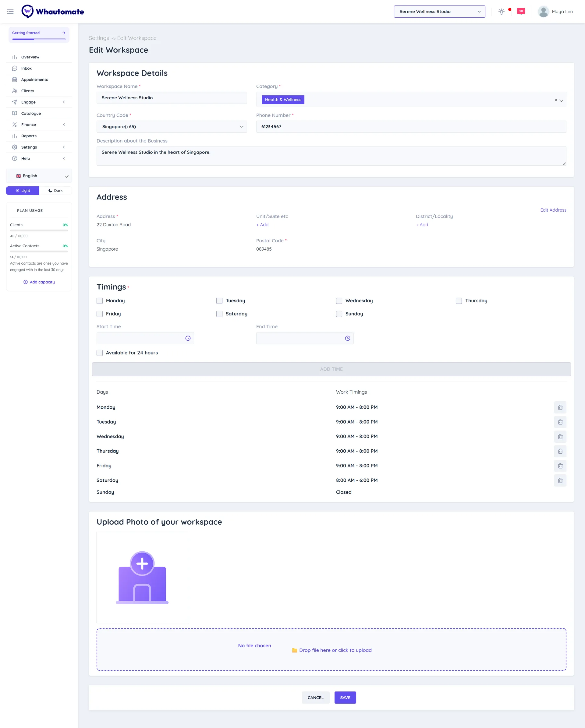Open Clients in the sidebar
This screenshot has width=585, height=728.
[39, 91]
